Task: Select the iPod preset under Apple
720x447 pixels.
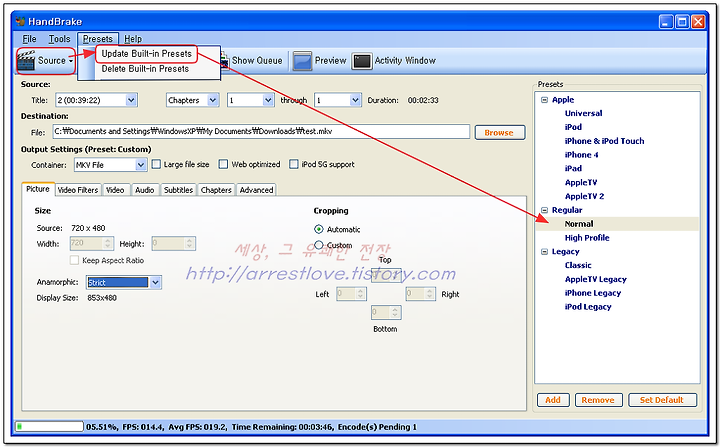Action: click(x=573, y=127)
